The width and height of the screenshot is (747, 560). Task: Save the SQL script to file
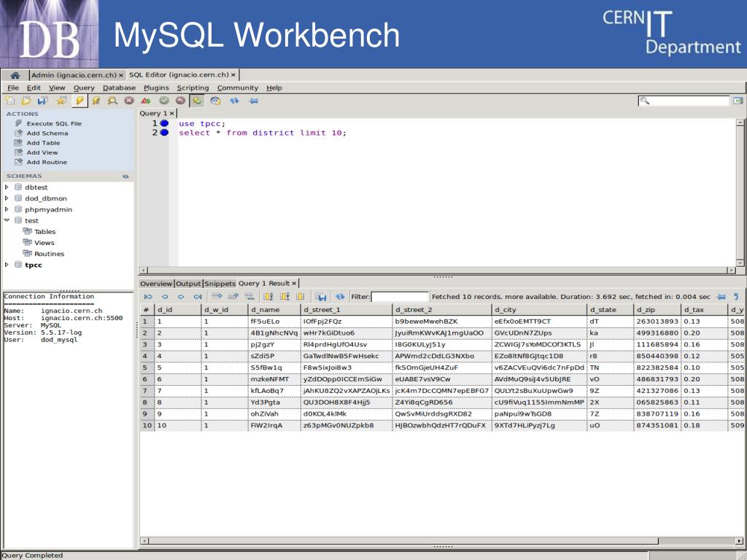pyautogui.click(x=42, y=101)
